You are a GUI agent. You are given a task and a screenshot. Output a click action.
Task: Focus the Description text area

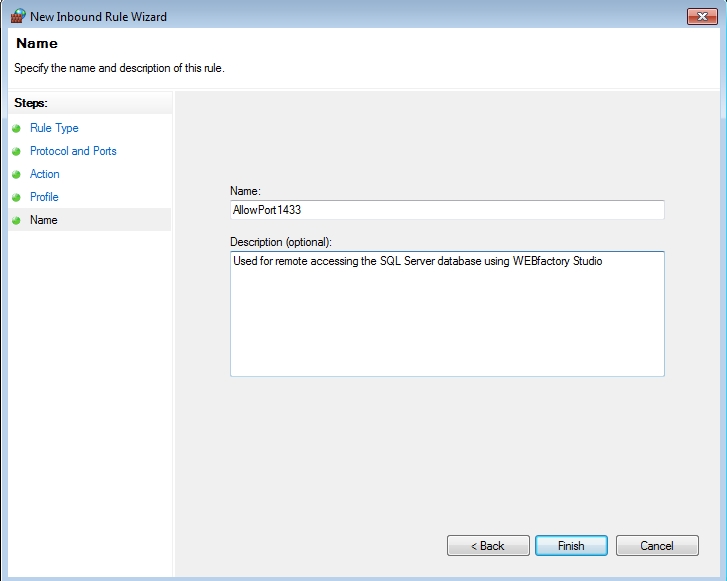446,313
